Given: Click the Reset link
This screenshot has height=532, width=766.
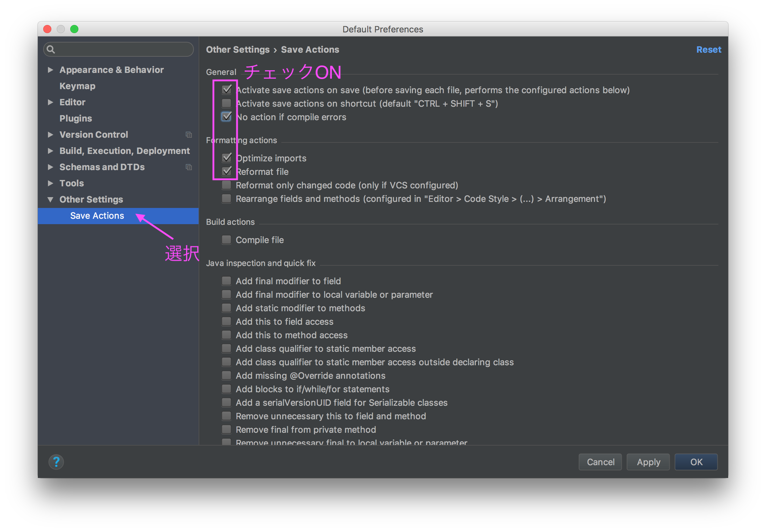Looking at the screenshot, I should coord(708,50).
